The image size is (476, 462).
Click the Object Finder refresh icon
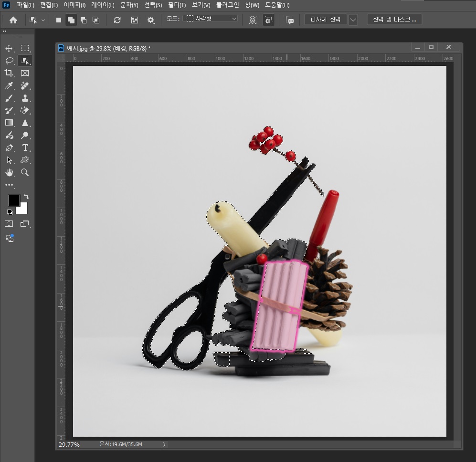tap(117, 20)
